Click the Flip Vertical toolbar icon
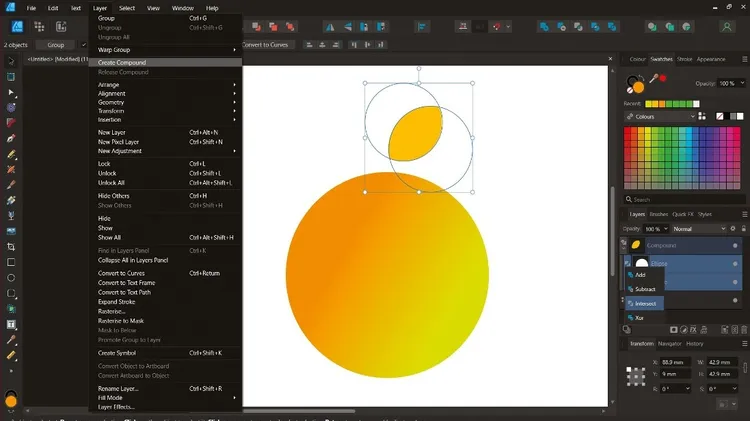 click(x=348, y=27)
